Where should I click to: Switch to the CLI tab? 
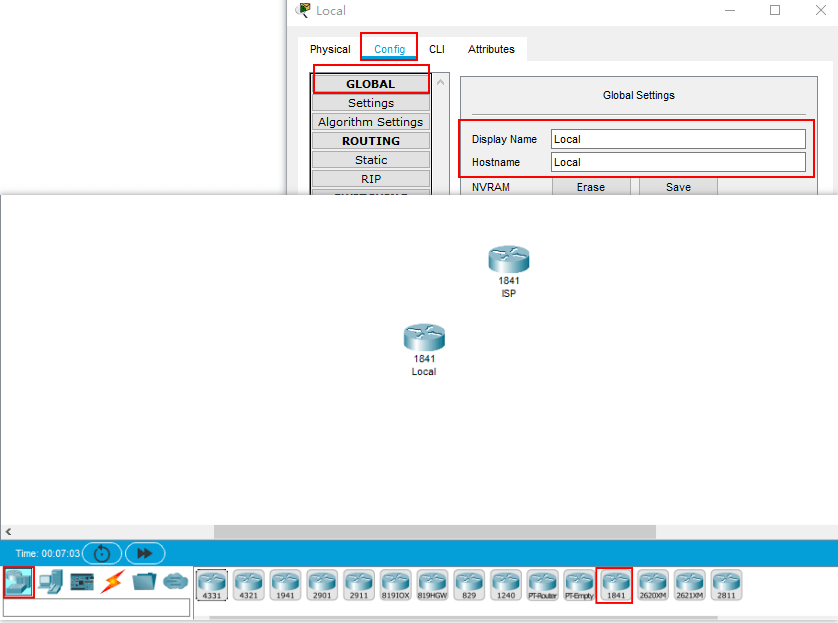click(x=437, y=49)
